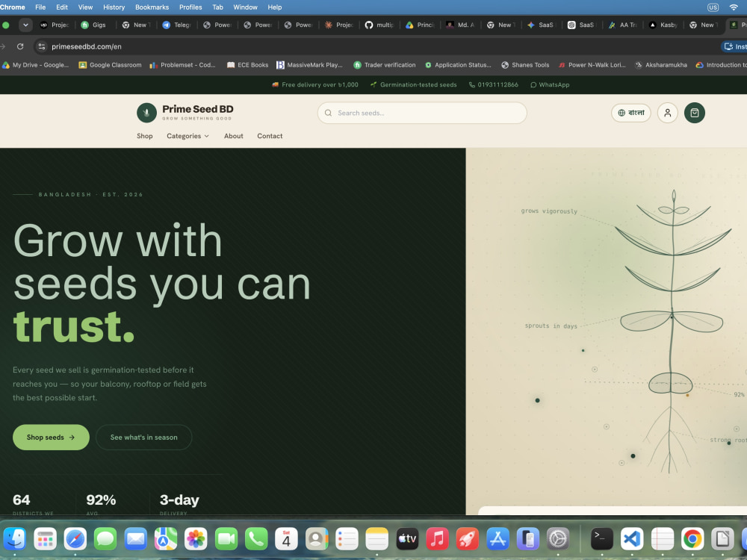The width and height of the screenshot is (747, 560).
Task: Open the Contact nav link
Action: [x=270, y=136]
